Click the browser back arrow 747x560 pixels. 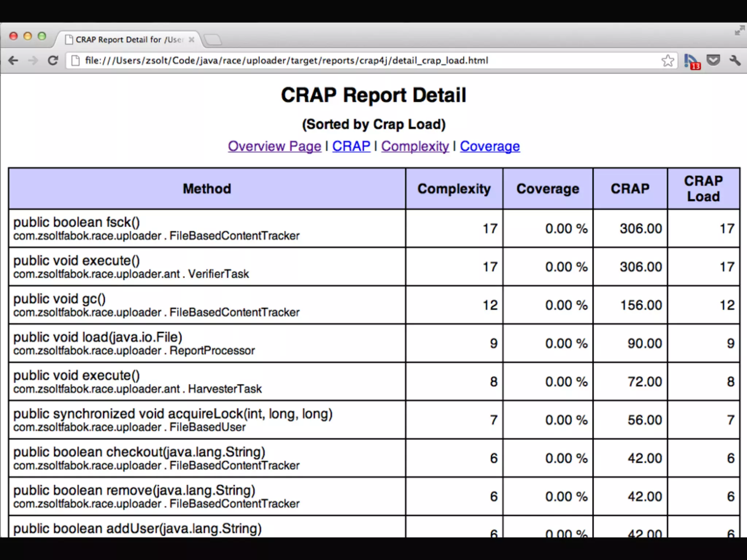click(x=13, y=61)
